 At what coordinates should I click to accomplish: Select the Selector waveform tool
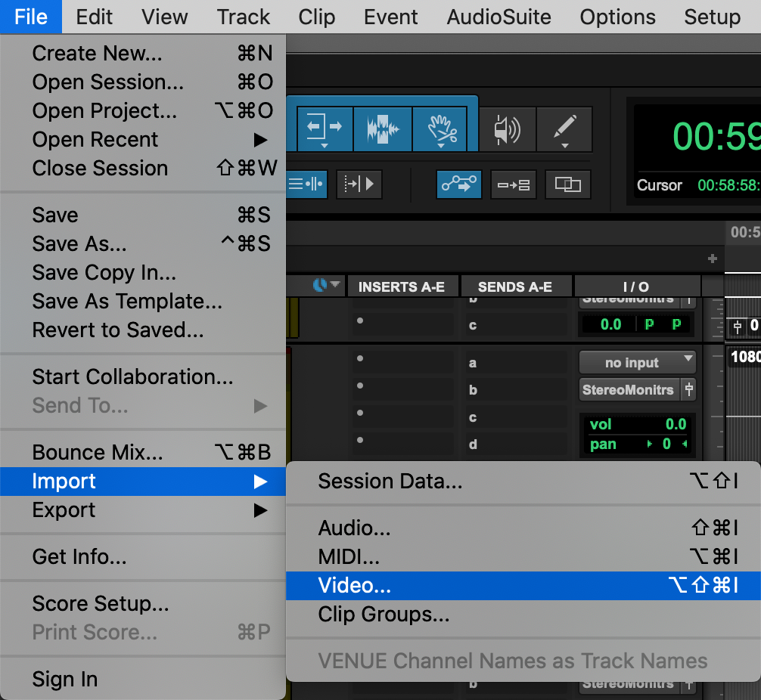click(x=383, y=129)
